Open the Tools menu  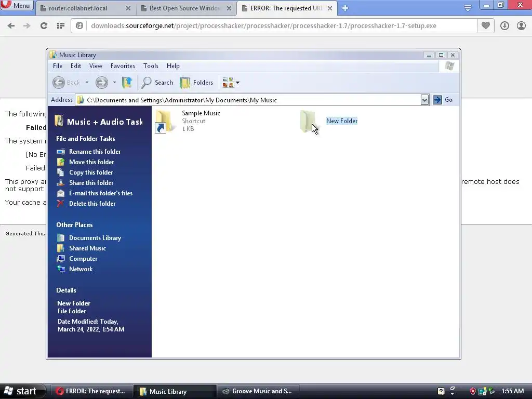(151, 66)
